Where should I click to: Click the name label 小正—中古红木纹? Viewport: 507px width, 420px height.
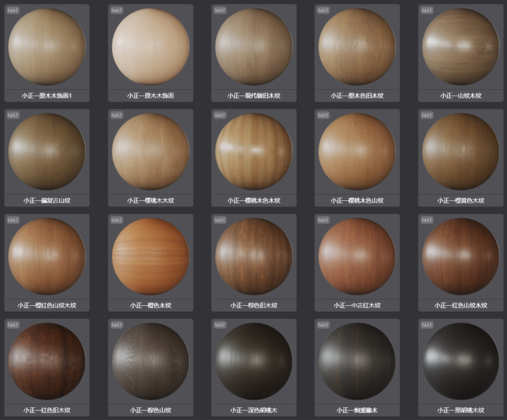point(357,305)
